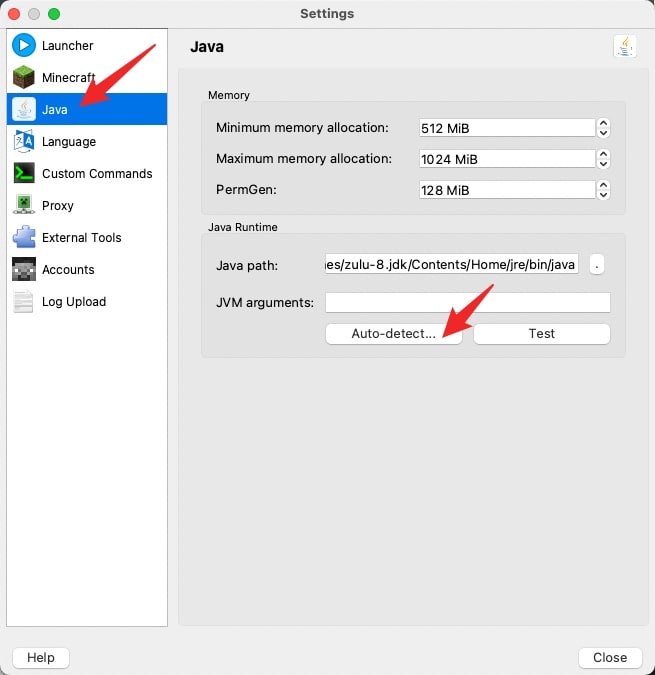Increase minimum memory allocation value
The image size is (655, 675).
coord(603,123)
